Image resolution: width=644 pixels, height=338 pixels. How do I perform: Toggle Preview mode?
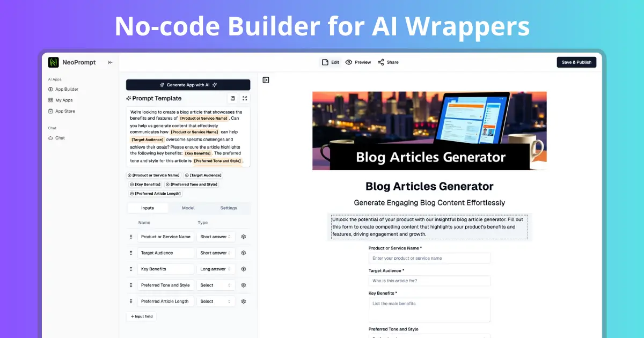[358, 62]
